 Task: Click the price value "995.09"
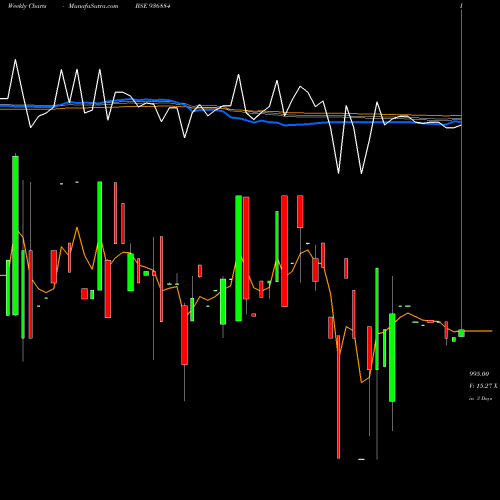(x=479, y=374)
